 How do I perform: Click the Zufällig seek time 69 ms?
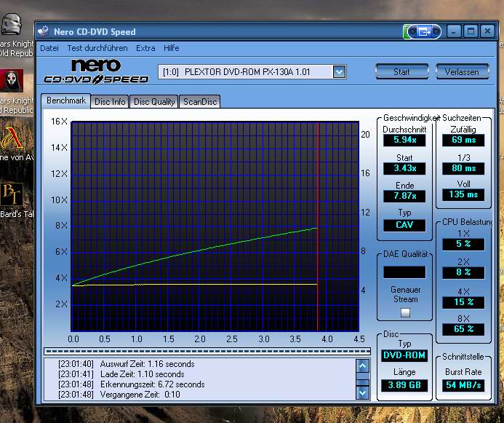[x=463, y=140]
